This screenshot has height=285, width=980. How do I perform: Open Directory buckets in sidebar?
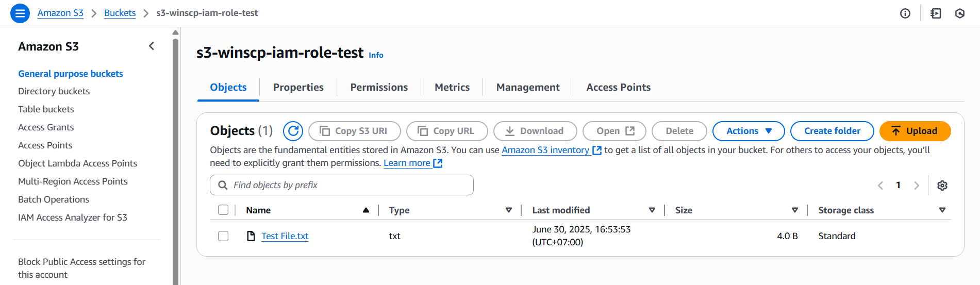pos(54,91)
